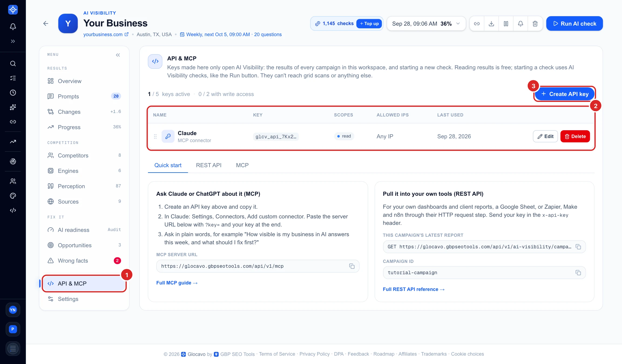The height and width of the screenshot is (364, 622).
Task: Open the palette icon in left rail
Action: click(x=13, y=196)
